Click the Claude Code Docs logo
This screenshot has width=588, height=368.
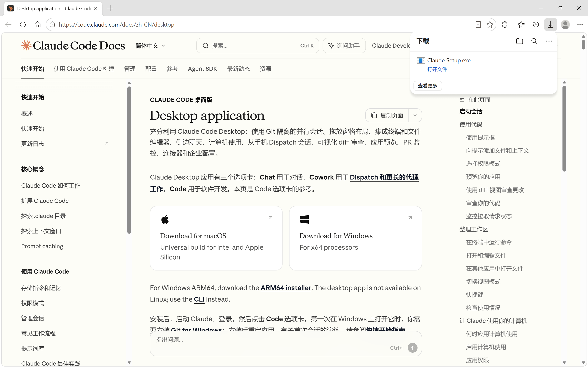pyautogui.click(x=73, y=46)
